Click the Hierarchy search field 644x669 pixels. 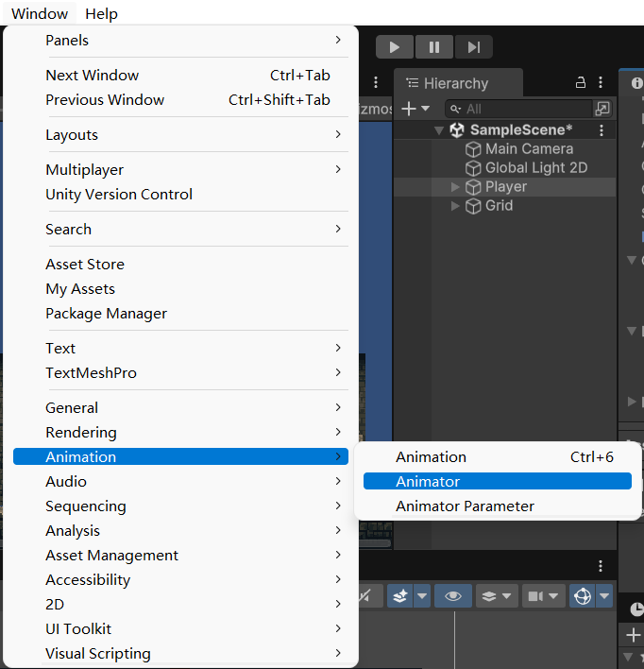tap(518, 109)
